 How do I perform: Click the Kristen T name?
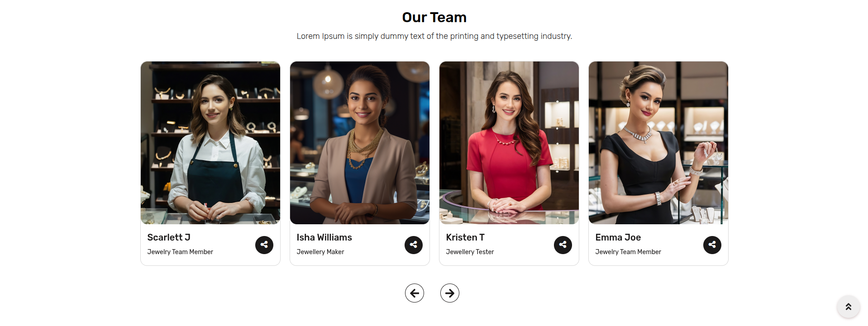[465, 237]
